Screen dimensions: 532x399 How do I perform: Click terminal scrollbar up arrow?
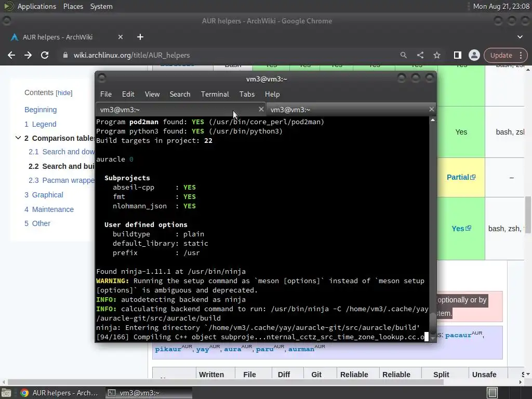tap(433, 120)
